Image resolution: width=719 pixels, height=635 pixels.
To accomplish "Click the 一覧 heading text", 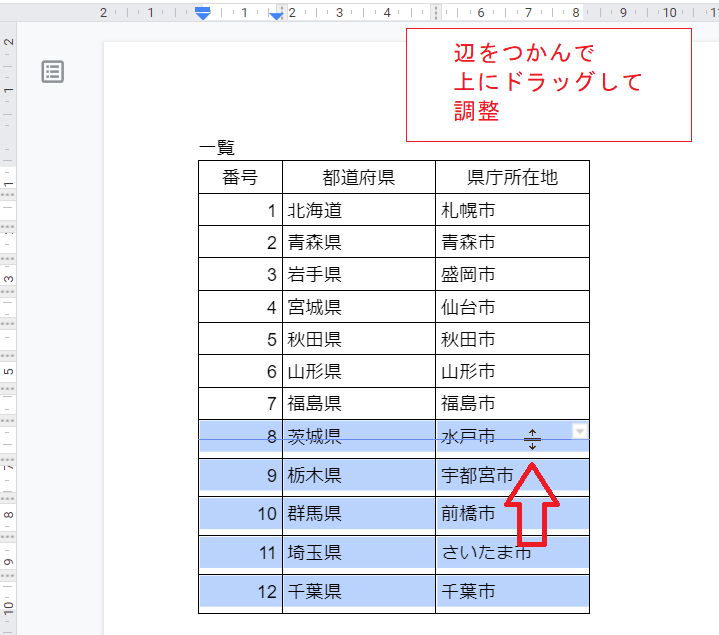I will tap(217, 148).
